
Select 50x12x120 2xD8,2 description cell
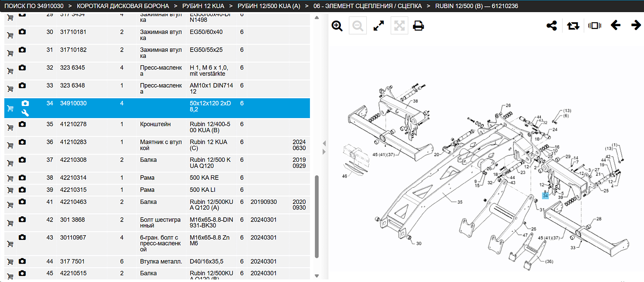[212, 108]
